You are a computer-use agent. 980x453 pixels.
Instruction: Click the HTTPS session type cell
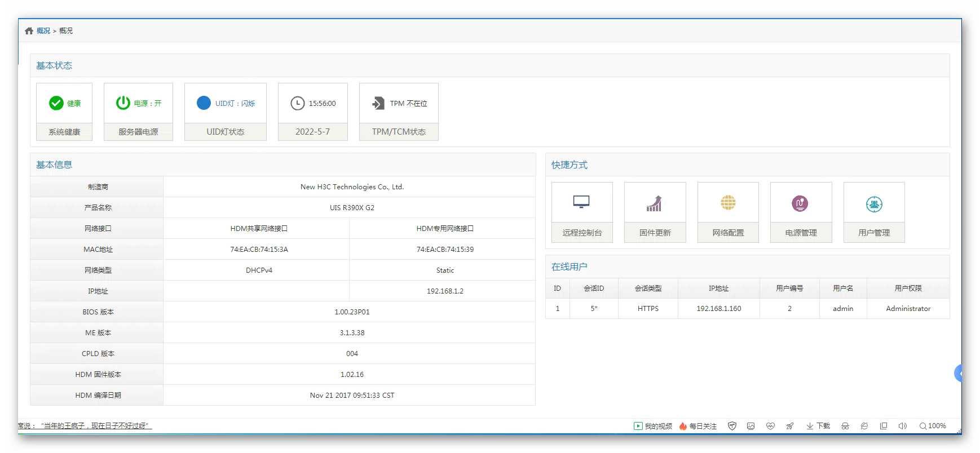pyautogui.click(x=648, y=309)
